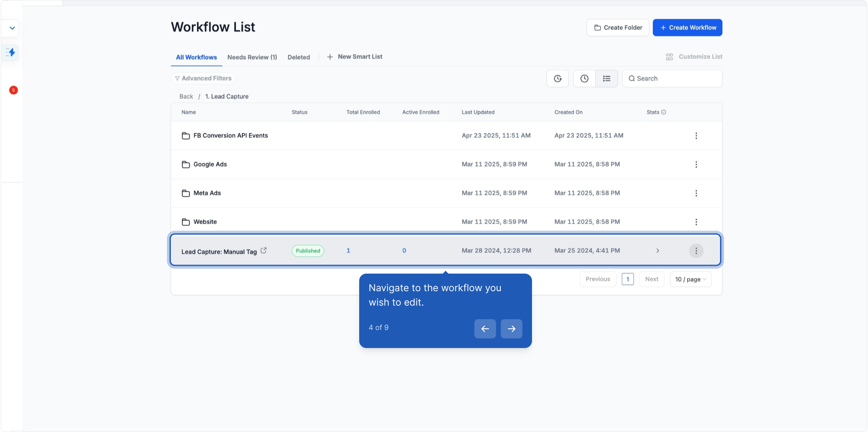Image resolution: width=868 pixels, height=432 pixels.
Task: Click the 1. Lead Capture breadcrumb
Action: 227,96
